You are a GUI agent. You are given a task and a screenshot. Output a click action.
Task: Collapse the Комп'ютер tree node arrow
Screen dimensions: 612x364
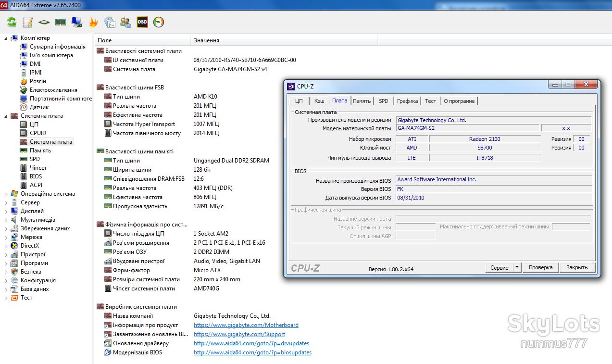(6, 38)
